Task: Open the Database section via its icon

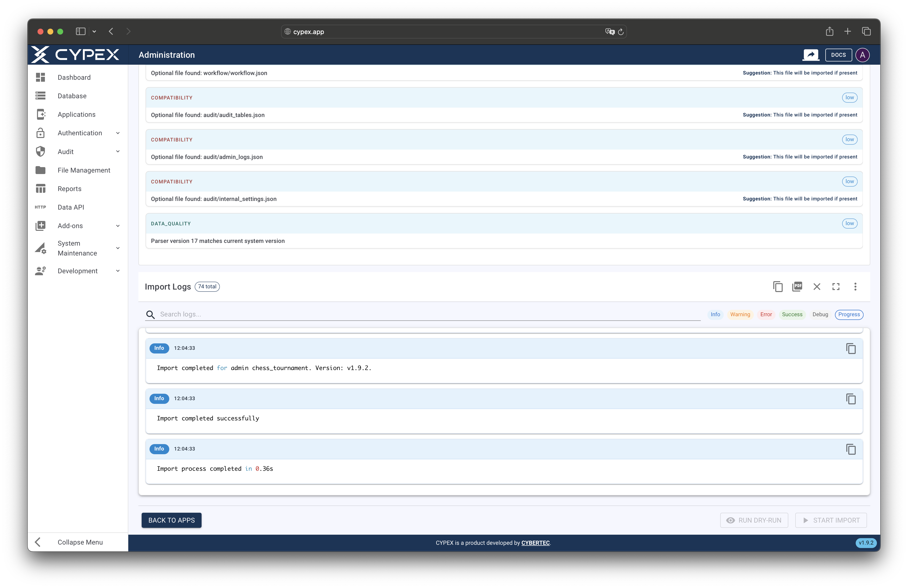Action: tap(41, 95)
